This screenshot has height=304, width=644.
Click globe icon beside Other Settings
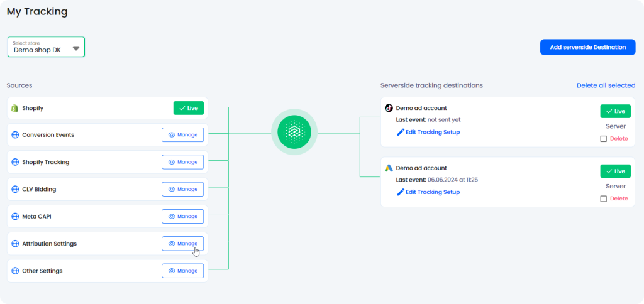click(15, 271)
